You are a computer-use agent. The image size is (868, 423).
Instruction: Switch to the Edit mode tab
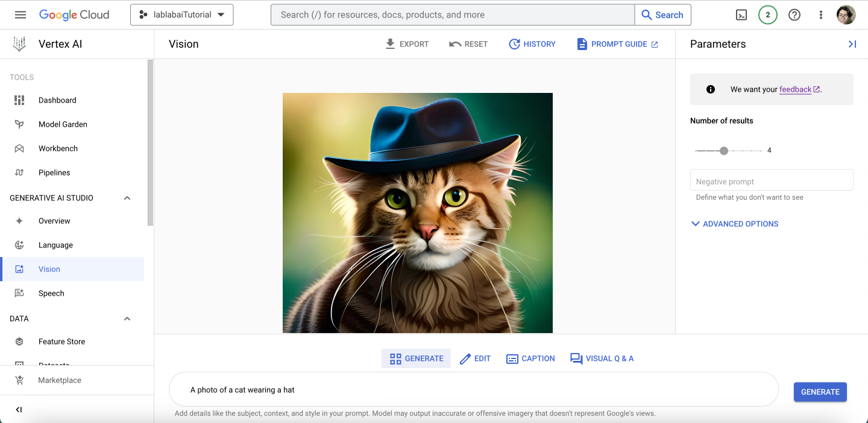click(475, 358)
